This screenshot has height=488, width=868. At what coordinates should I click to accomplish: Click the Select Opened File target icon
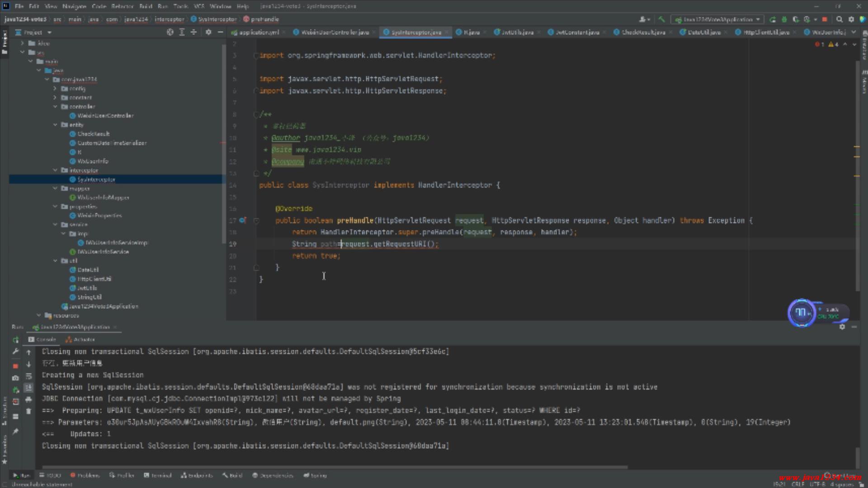[x=170, y=32]
